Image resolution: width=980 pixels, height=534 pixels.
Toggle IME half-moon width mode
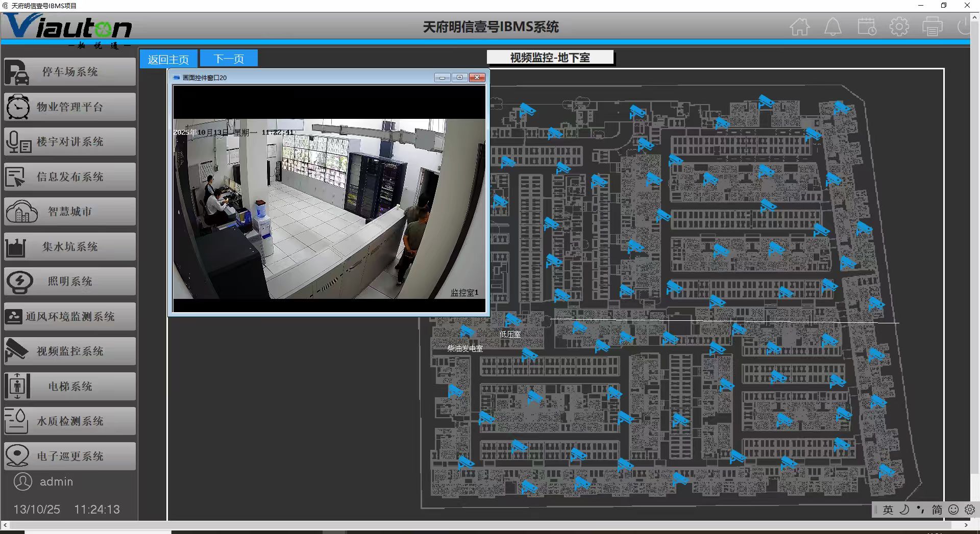tap(904, 510)
